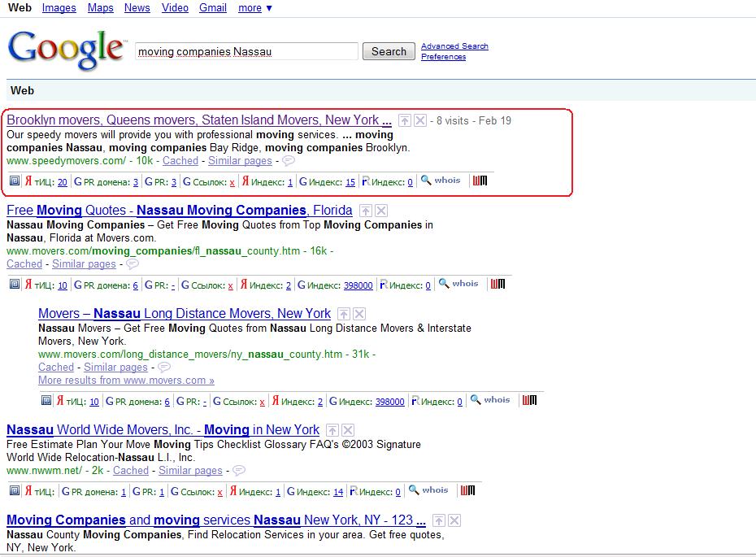Promote the Brooklyn movers result with up-arrow icon
Image resolution: width=756 pixels, height=557 pixels.
pyautogui.click(x=405, y=120)
